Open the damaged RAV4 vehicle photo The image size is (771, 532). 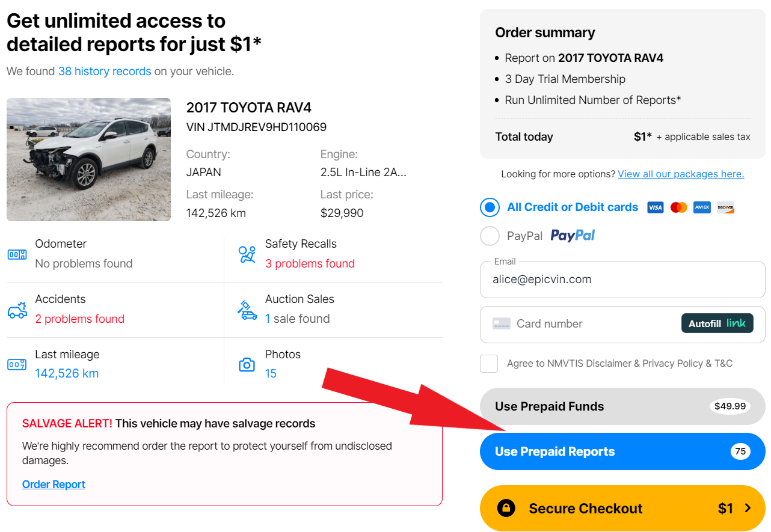click(x=88, y=159)
